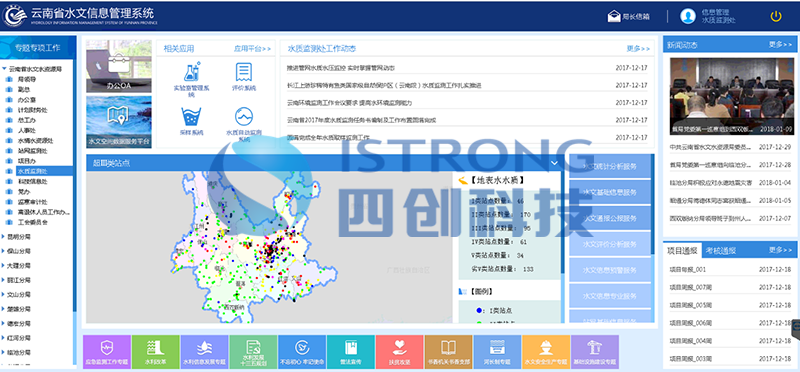
Task: Click the power logout icon in header
Action: click(776, 16)
